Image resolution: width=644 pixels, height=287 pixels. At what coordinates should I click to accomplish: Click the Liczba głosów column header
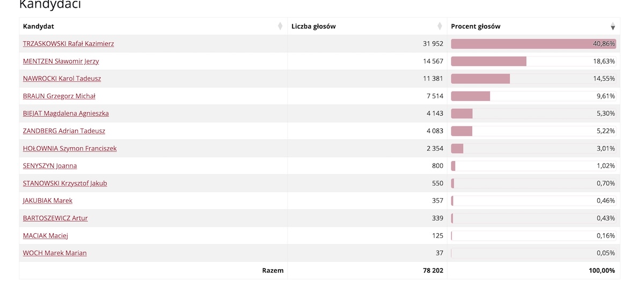367,26
